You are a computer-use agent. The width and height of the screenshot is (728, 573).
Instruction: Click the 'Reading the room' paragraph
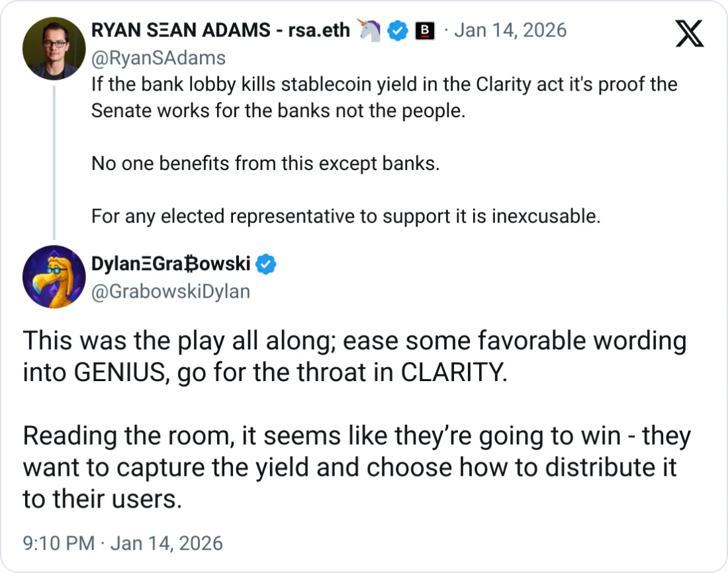coord(356,467)
